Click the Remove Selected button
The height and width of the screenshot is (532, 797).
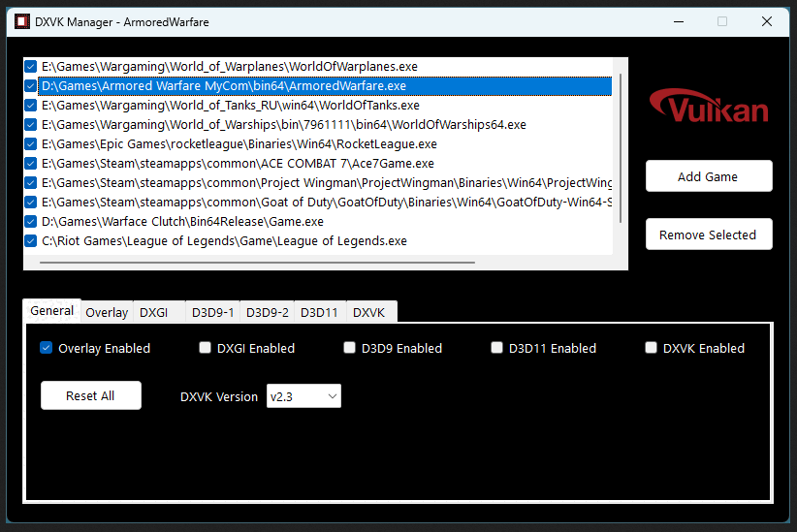pos(709,235)
